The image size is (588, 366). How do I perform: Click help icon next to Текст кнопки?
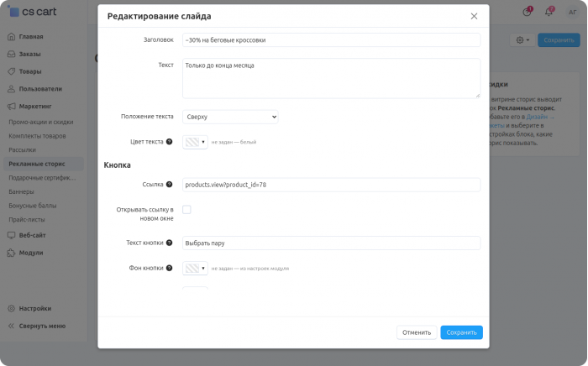click(169, 243)
